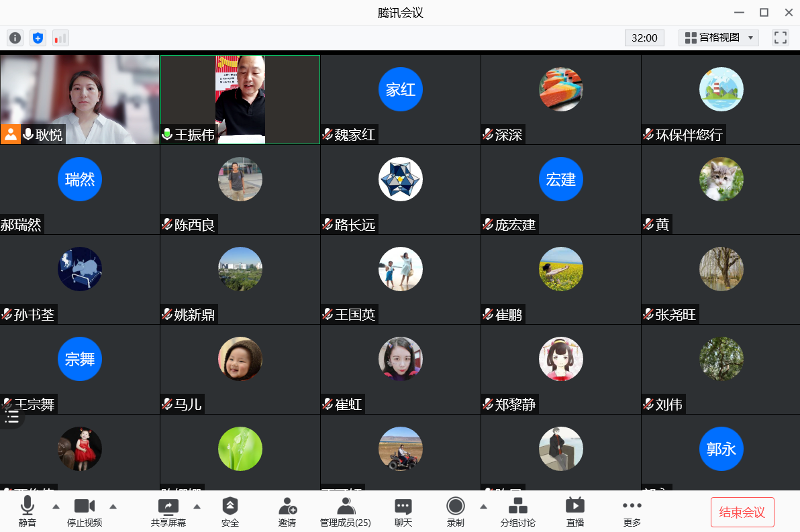Start live streaming (直播)
Screen dimensions: 800x532
click(x=574, y=512)
